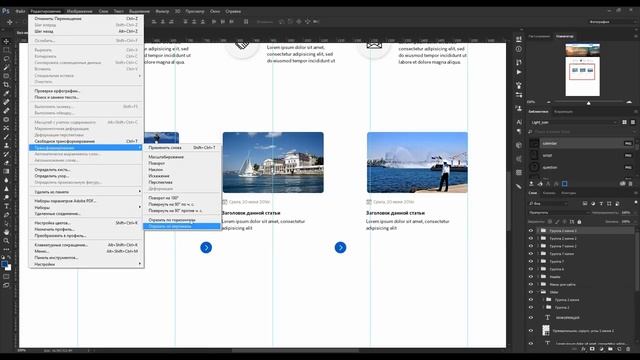Delete layer trash icon in Layers panel

point(628,349)
